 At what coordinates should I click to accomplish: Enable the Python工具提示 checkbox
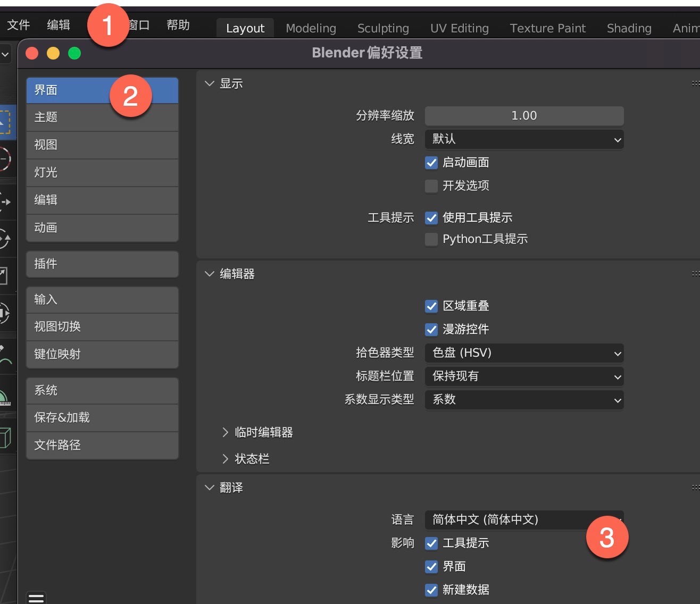click(431, 239)
